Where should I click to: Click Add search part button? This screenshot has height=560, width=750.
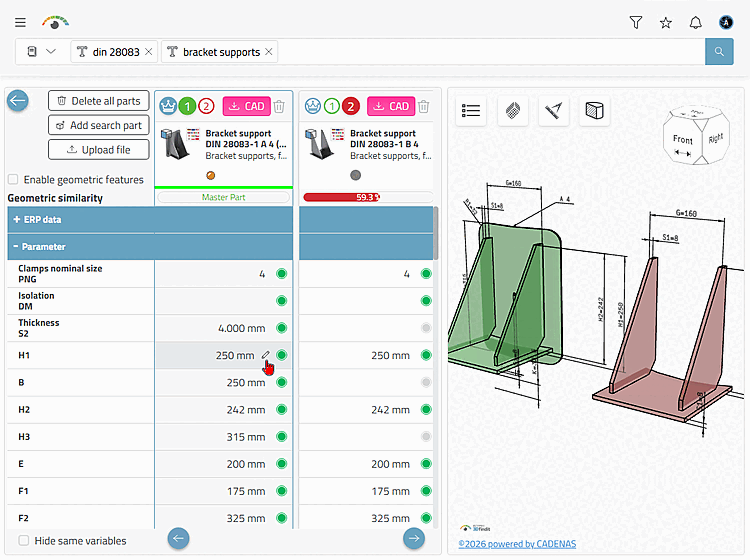click(x=99, y=125)
